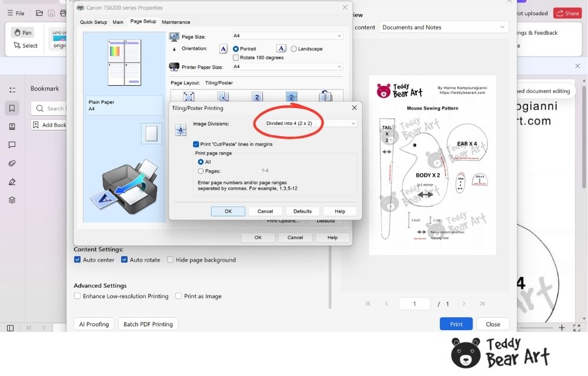
Task: Toggle the sidebar layout icon in the status bar
Action: 10,328
